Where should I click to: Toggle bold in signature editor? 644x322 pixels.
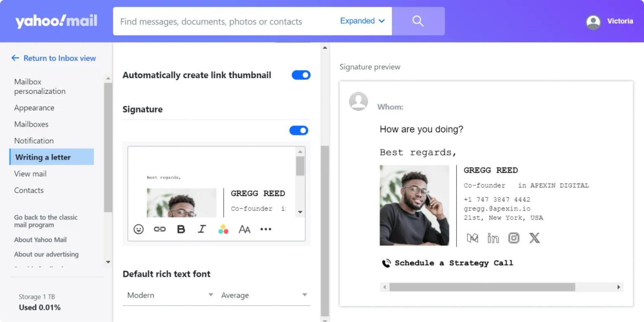(181, 229)
